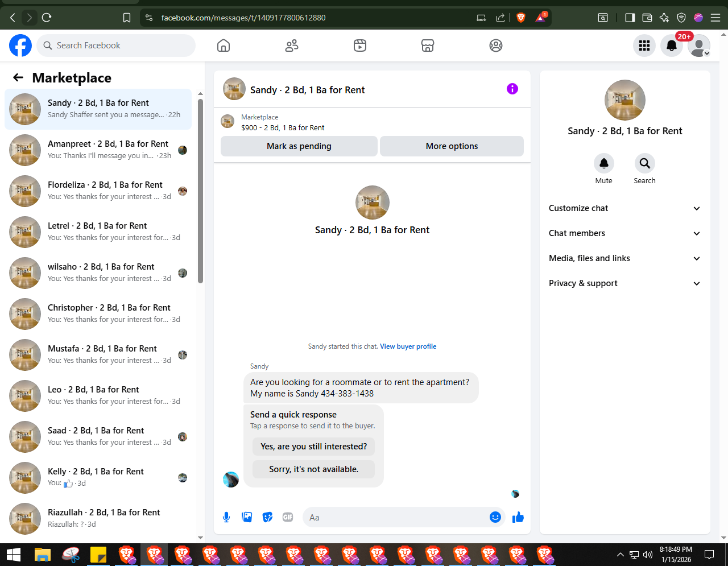This screenshot has height=566, width=728.
Task: Open the browser hamburger menu
Action: [715, 18]
